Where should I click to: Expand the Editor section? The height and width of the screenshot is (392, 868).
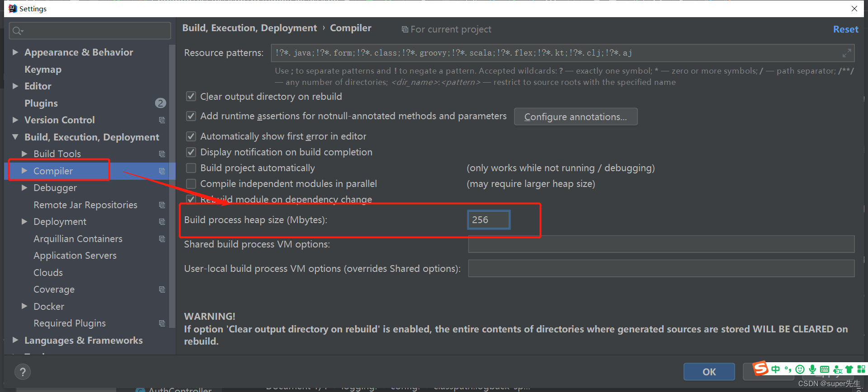pyautogui.click(x=15, y=86)
